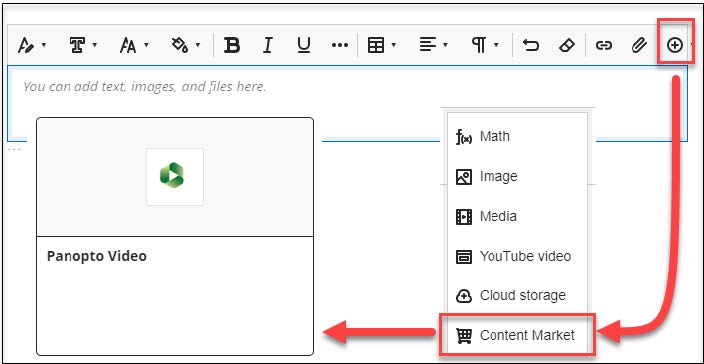Open more formatting options ellipsis
Screen dimensions: 704x364
(x=340, y=45)
